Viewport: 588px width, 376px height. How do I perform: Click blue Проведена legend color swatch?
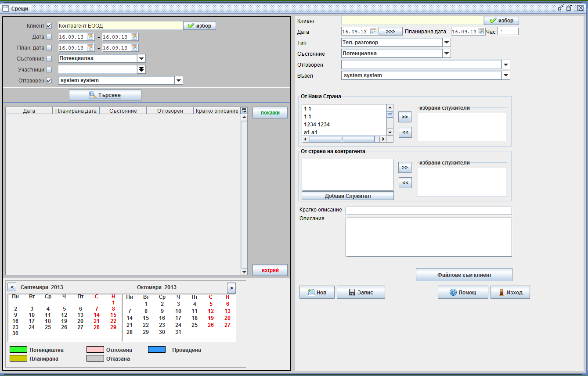pyautogui.click(x=157, y=350)
